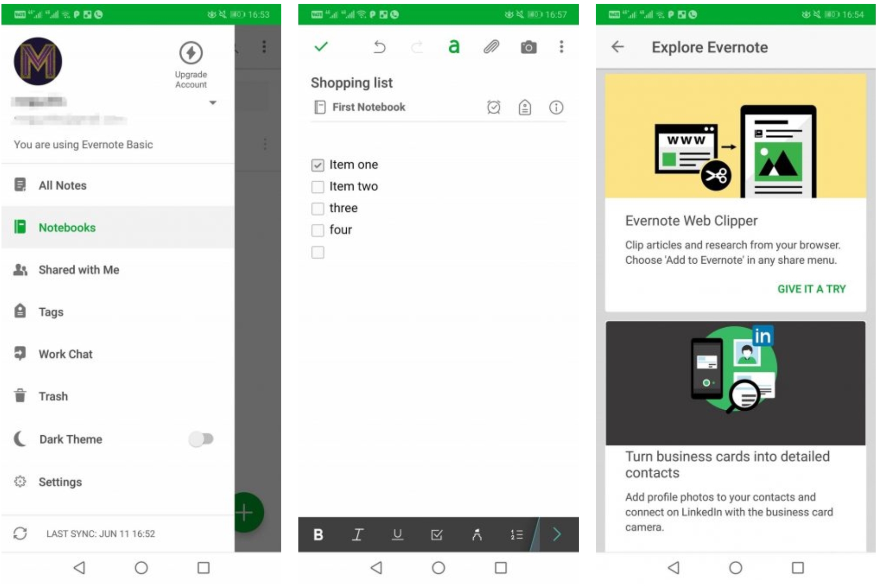Go back from Explore Evernote
Screen dimensions: 882x588
618,47
